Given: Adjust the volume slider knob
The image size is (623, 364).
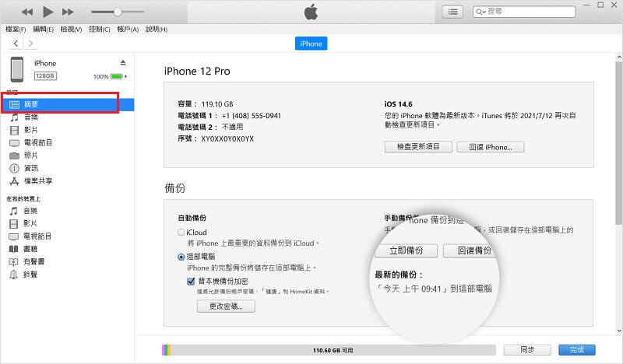Looking at the screenshot, I should pyautogui.click(x=118, y=12).
